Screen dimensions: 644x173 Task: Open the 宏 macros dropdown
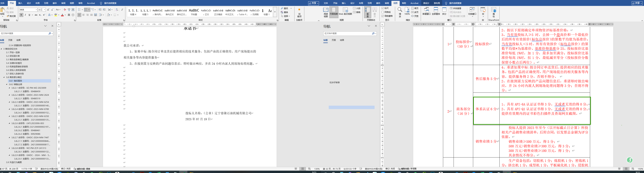(483, 12)
